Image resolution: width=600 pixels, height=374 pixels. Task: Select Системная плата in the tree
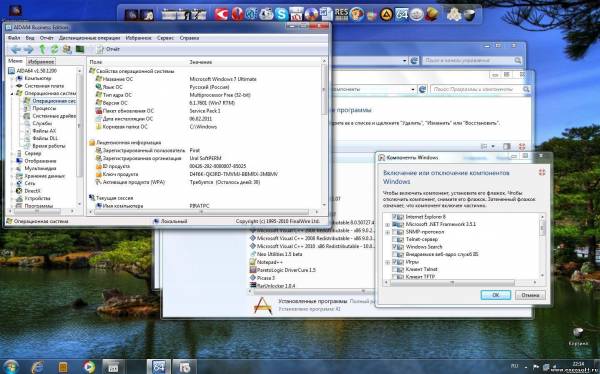(x=44, y=86)
